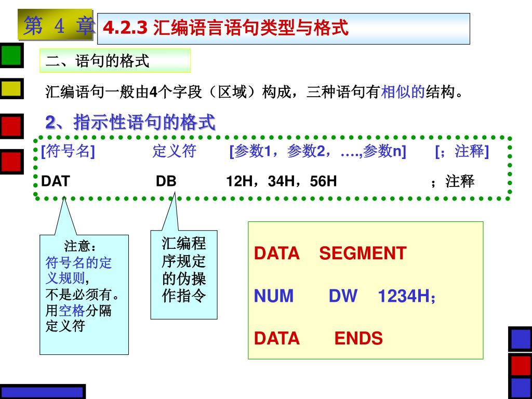The width and height of the screenshot is (532, 399).
Task: Click the red square beside '2、指示性语句的格式'
Action: (x=11, y=126)
